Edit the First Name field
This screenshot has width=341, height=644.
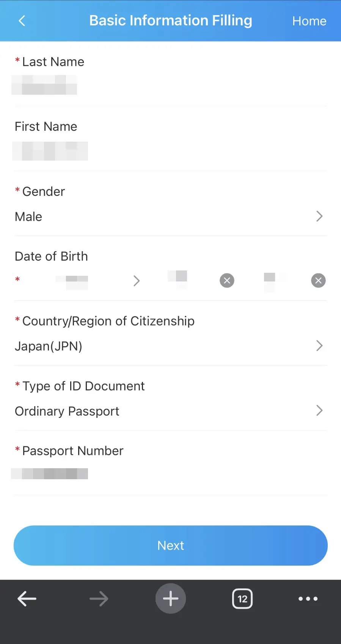click(114, 151)
